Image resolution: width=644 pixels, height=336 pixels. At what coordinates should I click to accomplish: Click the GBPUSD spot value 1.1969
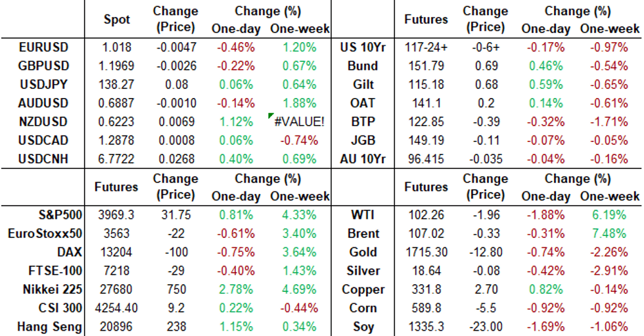click(x=117, y=66)
